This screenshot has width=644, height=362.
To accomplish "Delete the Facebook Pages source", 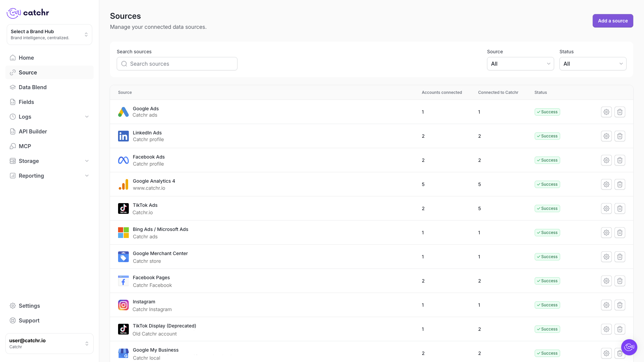I will (x=620, y=281).
